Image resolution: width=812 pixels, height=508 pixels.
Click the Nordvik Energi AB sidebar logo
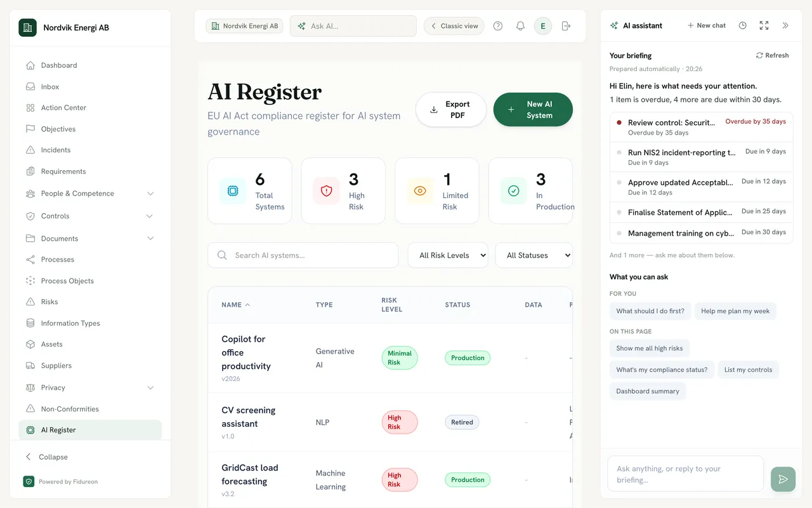(x=28, y=27)
